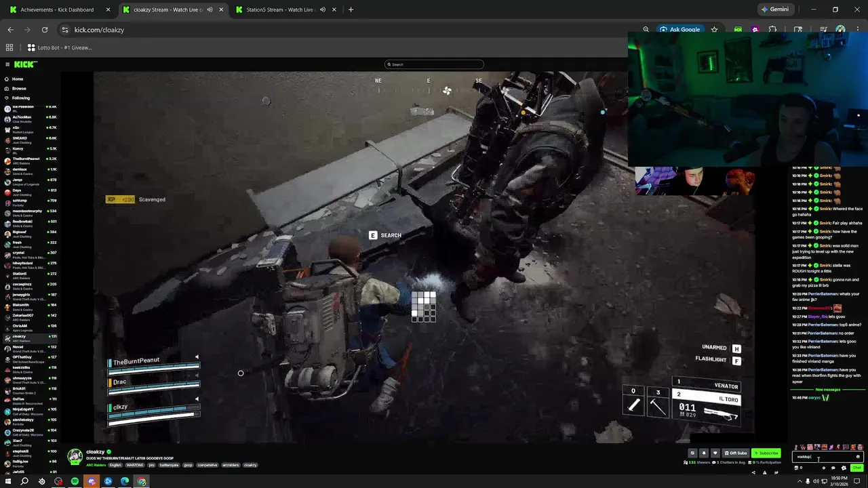Open emote picker in chat input
The width and height of the screenshot is (868, 488).
(x=858, y=457)
